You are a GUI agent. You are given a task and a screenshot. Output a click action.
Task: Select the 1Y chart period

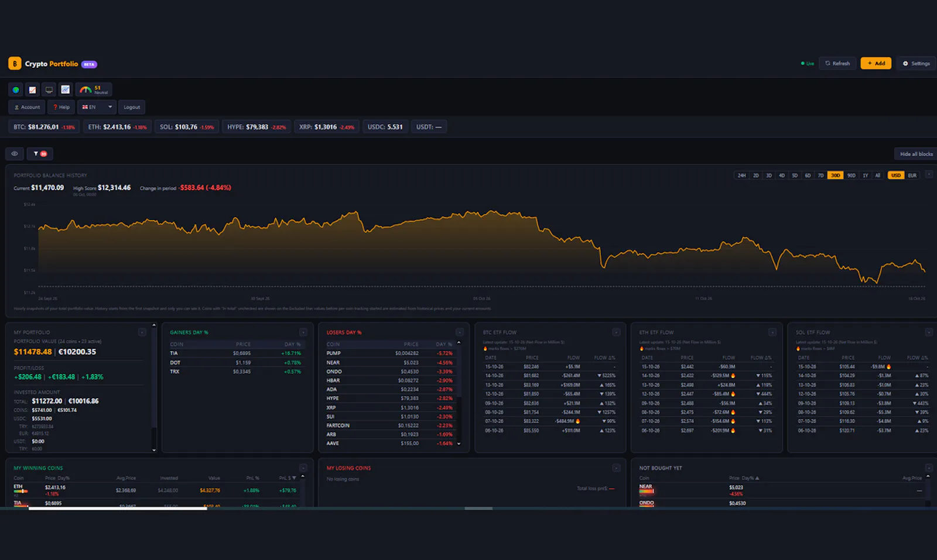pos(865,176)
